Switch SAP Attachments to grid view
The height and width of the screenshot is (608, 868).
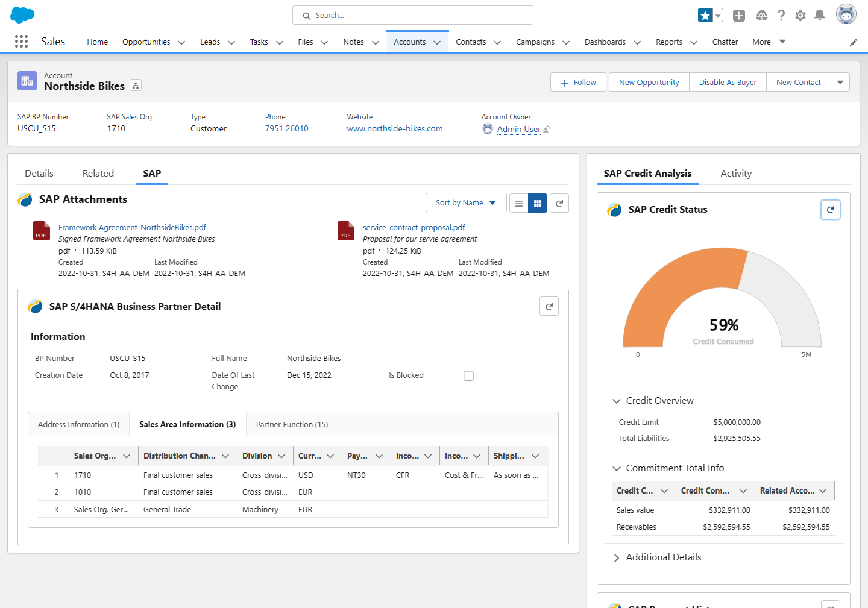pos(538,204)
